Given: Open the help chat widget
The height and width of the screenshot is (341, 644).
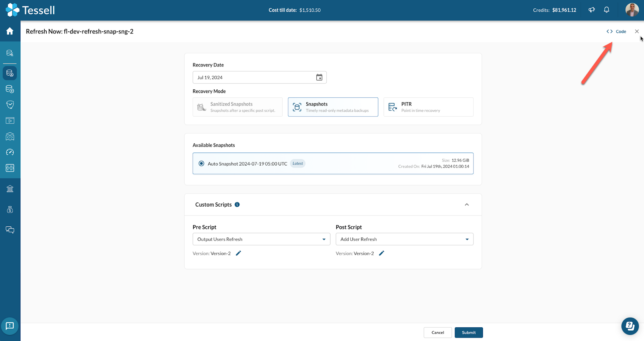Looking at the screenshot, I should click(x=630, y=326).
